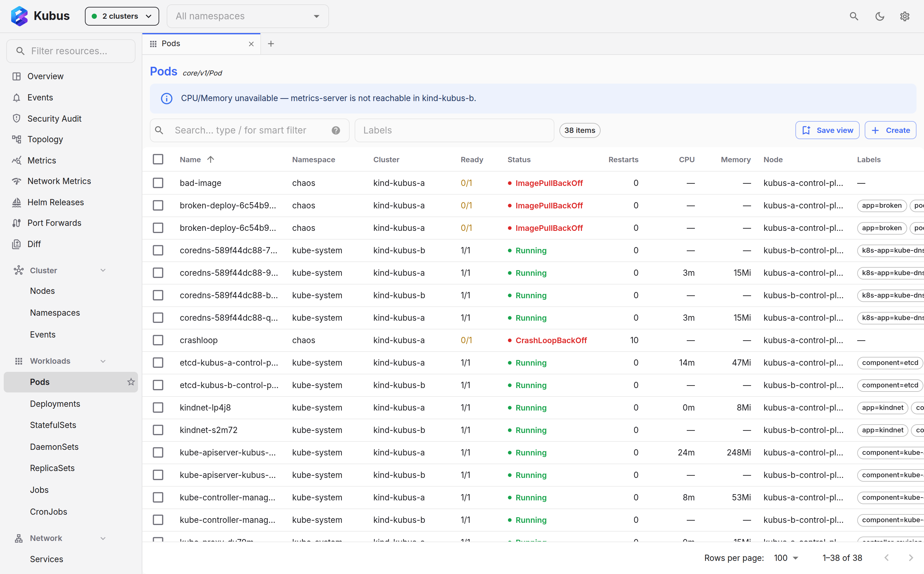Viewport: 924px width, 574px height.
Task: Open the crashloop pod name
Action: point(199,340)
